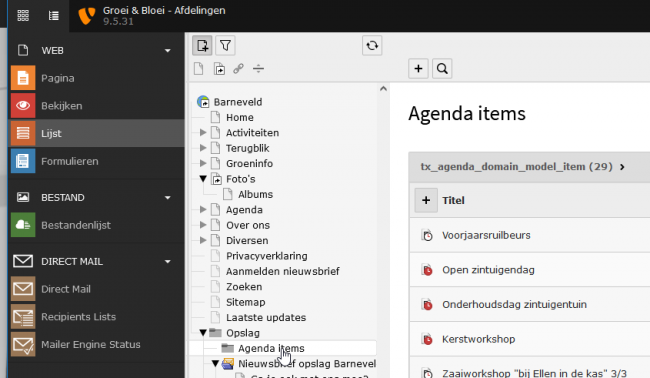This screenshot has height=378, width=650.
Task: Open the Bekijken eye module
Action: tap(23, 106)
